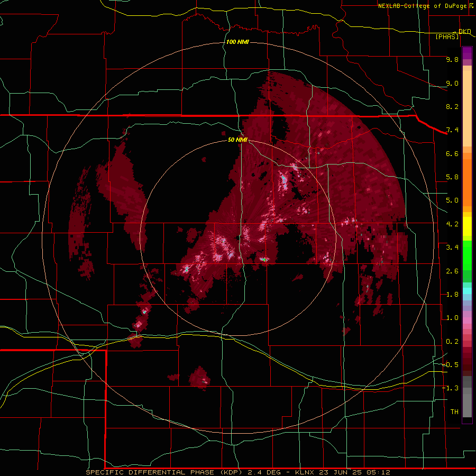Screen dimensions: 476x476
Task: Click the 2.6 value on the scale
Action: [452, 271]
